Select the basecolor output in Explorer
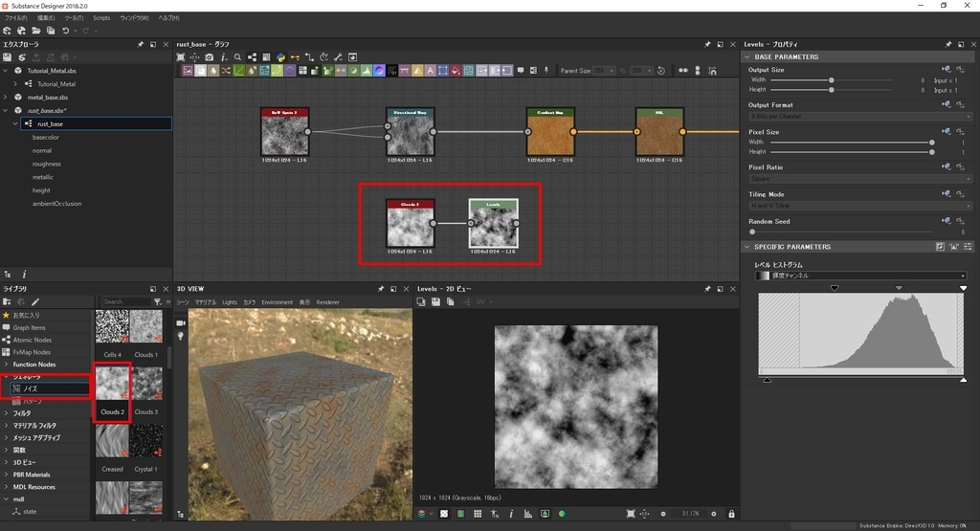 click(x=46, y=137)
